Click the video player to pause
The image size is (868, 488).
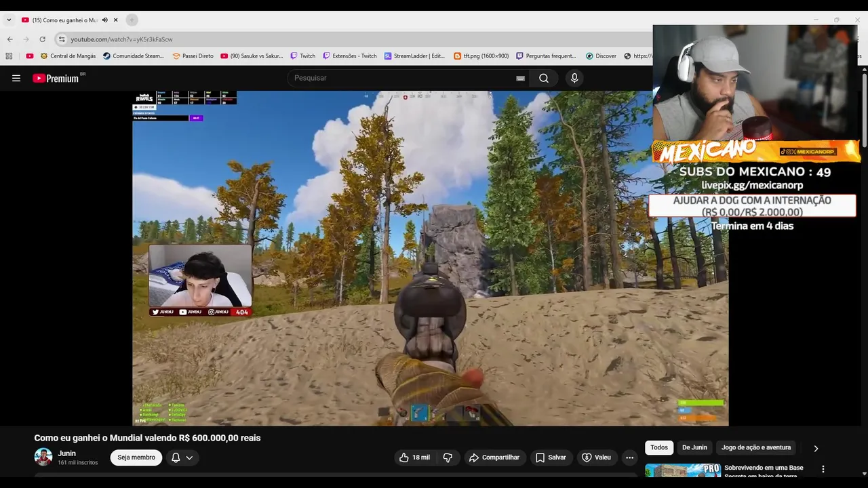430,258
